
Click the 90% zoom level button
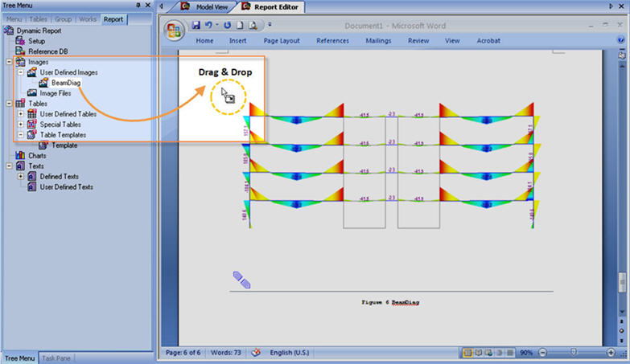tap(526, 353)
